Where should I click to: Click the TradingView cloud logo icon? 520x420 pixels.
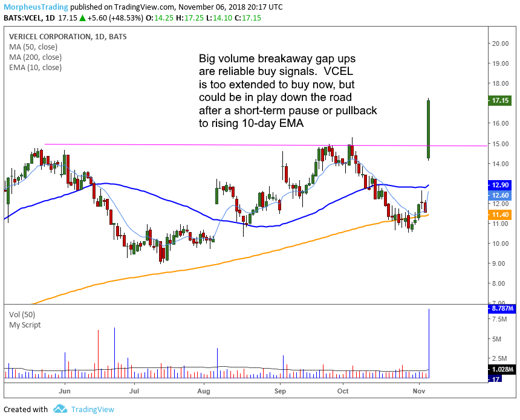(60, 409)
